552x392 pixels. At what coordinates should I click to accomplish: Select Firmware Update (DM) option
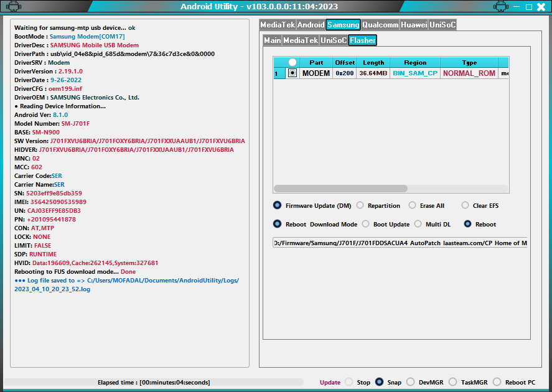[278, 205]
